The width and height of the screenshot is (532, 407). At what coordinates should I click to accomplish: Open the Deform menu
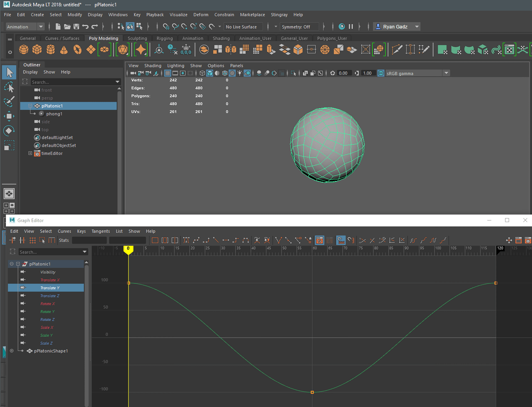[201, 15]
